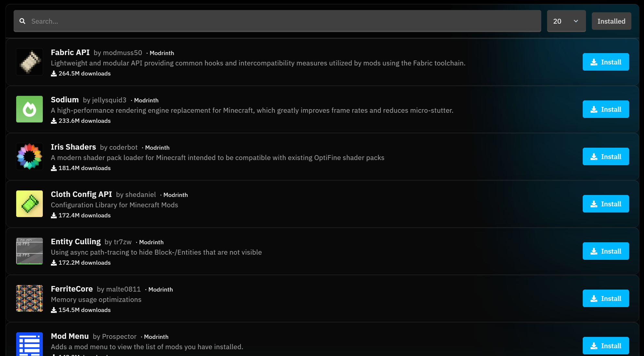This screenshot has height=356, width=644.
Task: Install the Fabric API mod
Action: [x=606, y=62]
